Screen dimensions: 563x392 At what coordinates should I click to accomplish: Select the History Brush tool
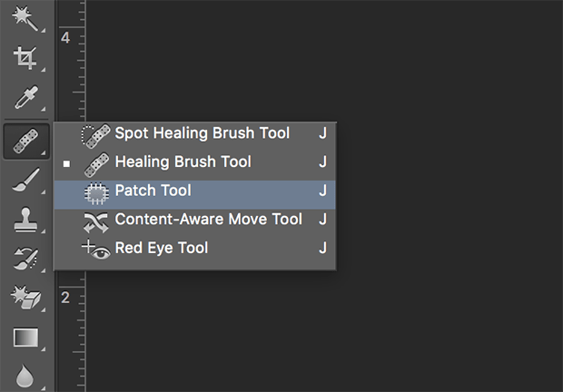tap(25, 259)
